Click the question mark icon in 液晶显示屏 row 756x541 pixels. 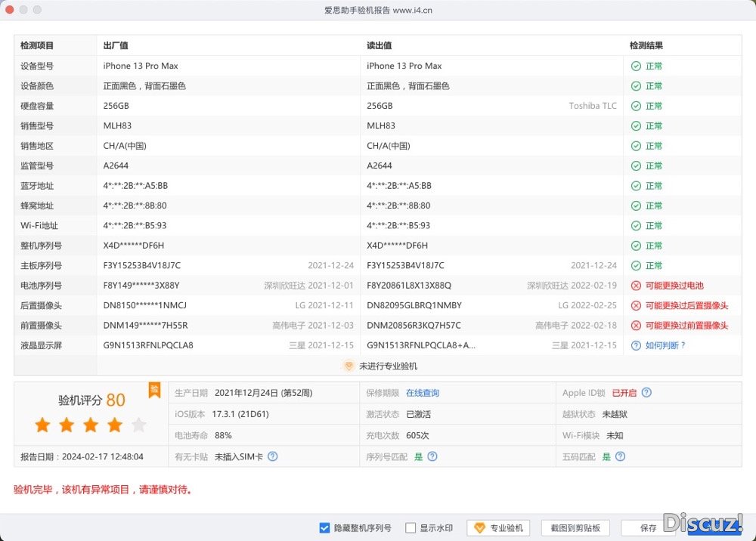[x=636, y=345]
